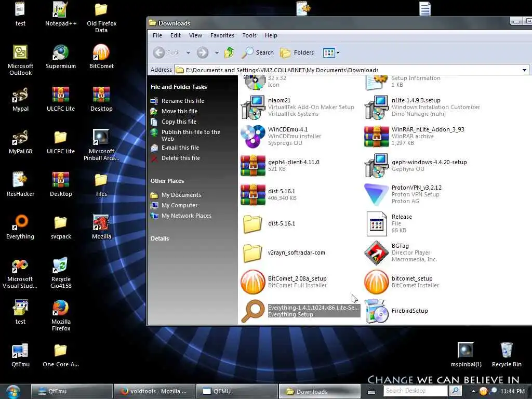Select the svcpack folder icon
Image resolution: width=532 pixels, height=399 pixels.
(x=61, y=227)
